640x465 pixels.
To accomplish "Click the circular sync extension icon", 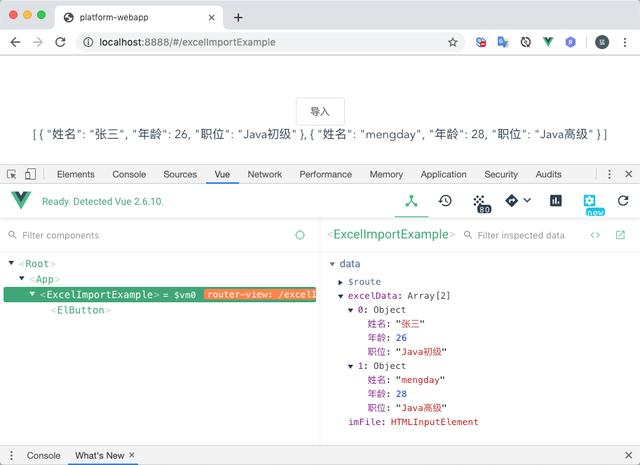I will pyautogui.click(x=526, y=42).
